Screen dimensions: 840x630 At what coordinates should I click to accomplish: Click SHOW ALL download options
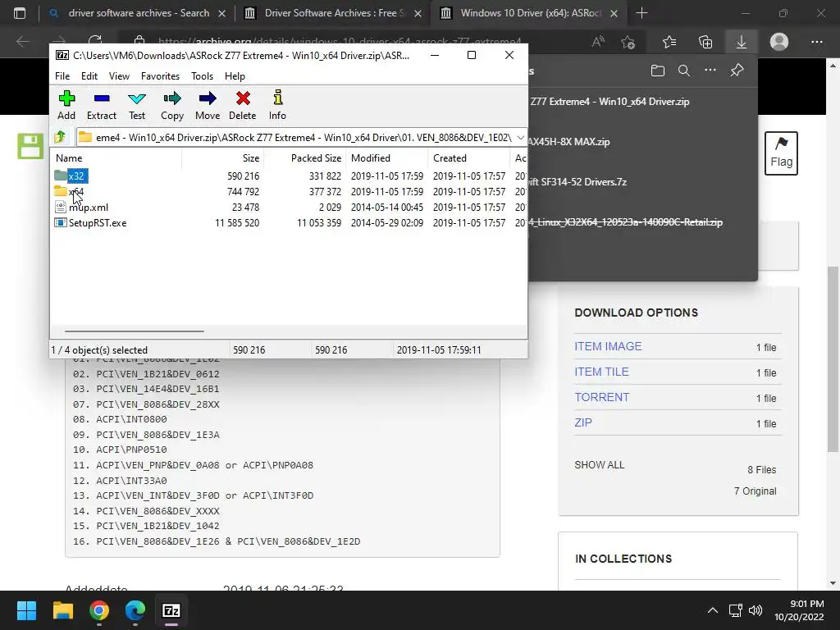600,465
